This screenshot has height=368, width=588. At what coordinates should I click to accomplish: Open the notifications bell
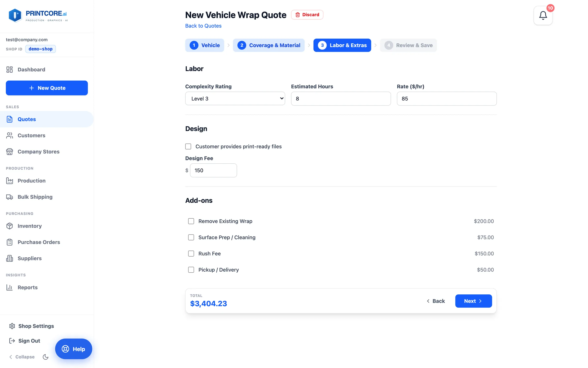(543, 15)
